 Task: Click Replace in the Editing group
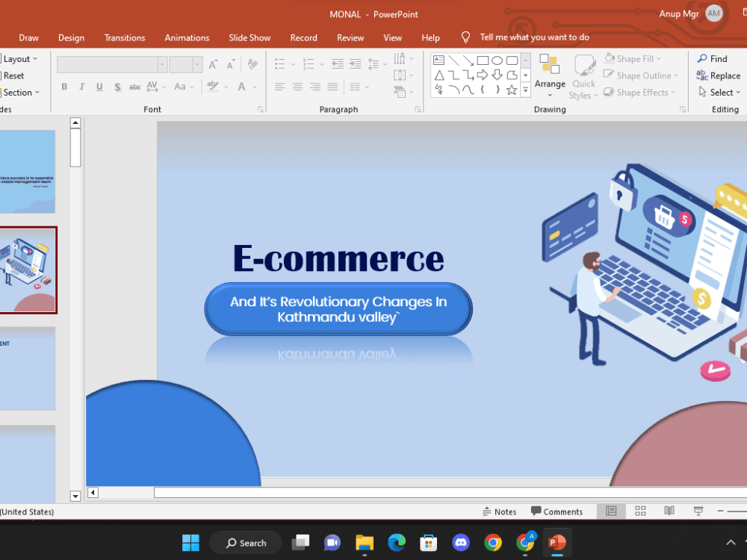[x=719, y=75]
